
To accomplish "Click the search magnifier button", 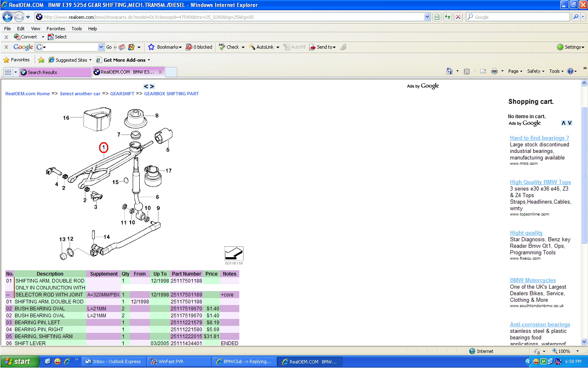I will (576, 17).
